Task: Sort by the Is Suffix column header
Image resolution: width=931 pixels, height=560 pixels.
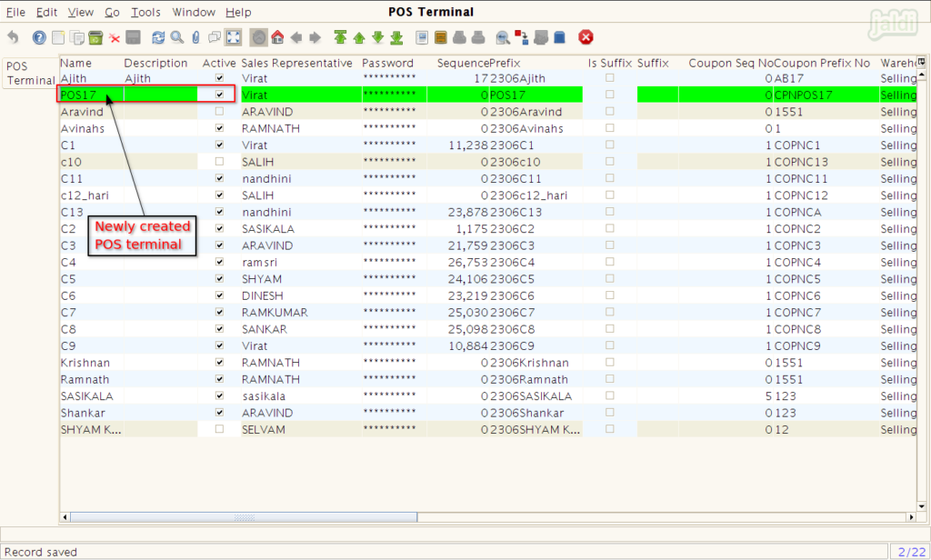Action: [x=610, y=63]
